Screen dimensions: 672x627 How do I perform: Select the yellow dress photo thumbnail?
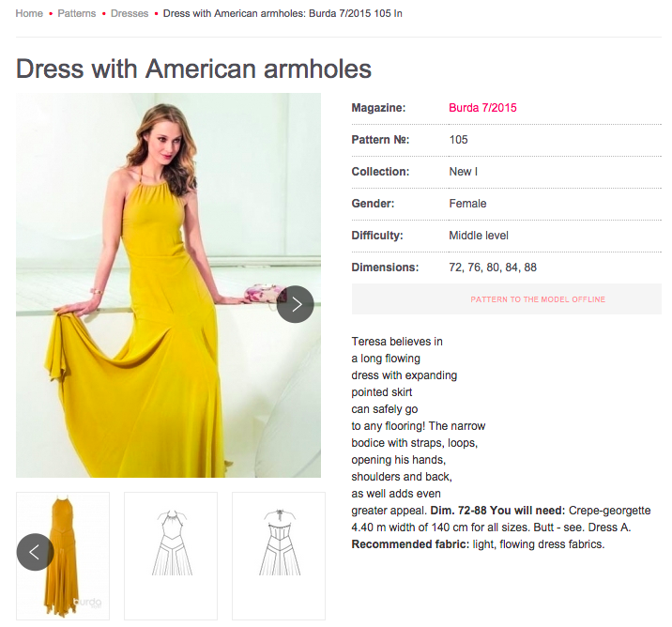[x=73, y=556]
